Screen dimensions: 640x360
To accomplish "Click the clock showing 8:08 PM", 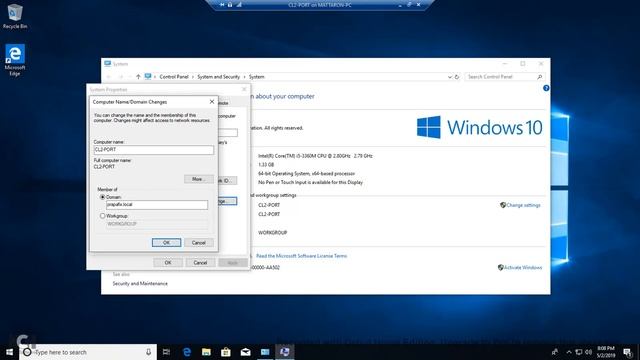I will click(x=606, y=352).
